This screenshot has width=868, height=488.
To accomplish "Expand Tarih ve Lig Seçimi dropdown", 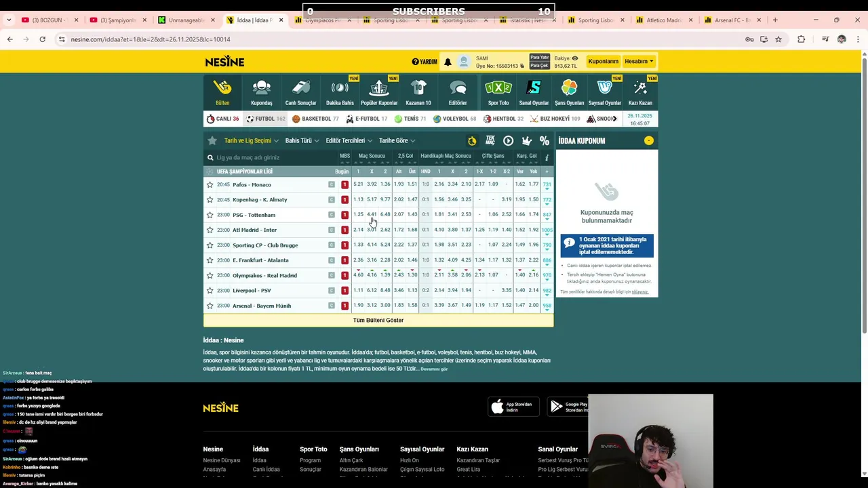I will click(x=252, y=140).
